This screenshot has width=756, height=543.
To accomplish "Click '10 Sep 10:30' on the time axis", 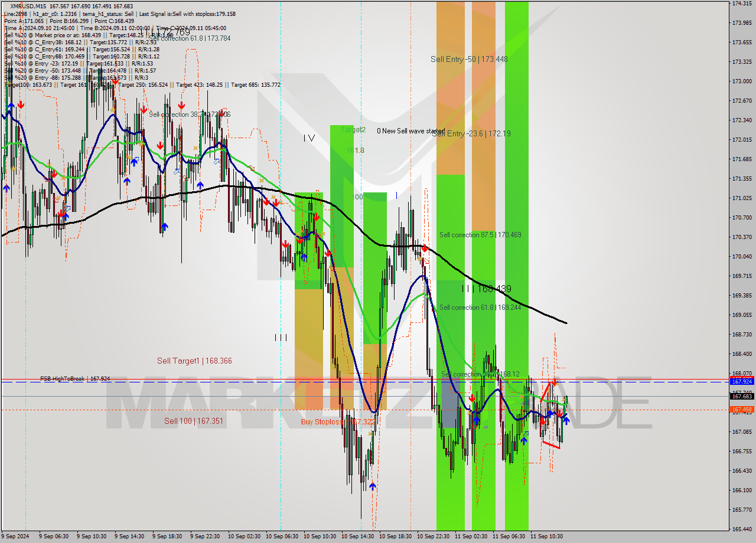I will point(320,537).
